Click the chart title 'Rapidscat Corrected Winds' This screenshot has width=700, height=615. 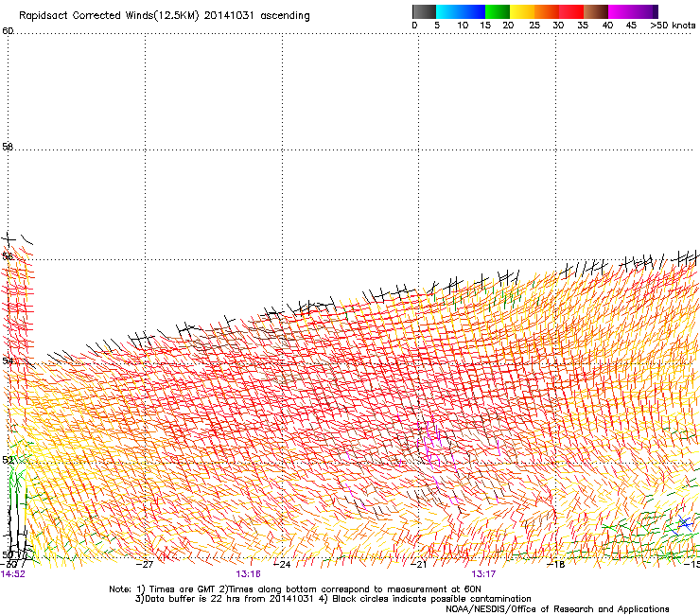[x=87, y=16]
